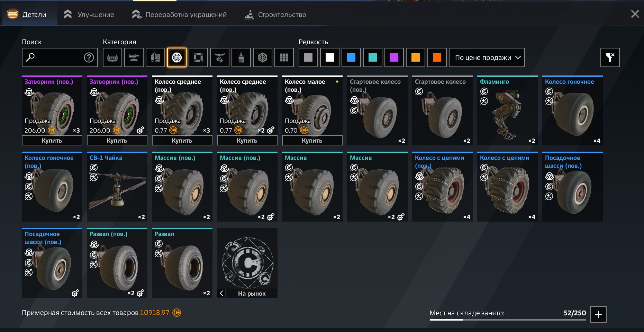Click the magnifying glass search icon
This screenshot has height=332, width=644.
[30, 57]
